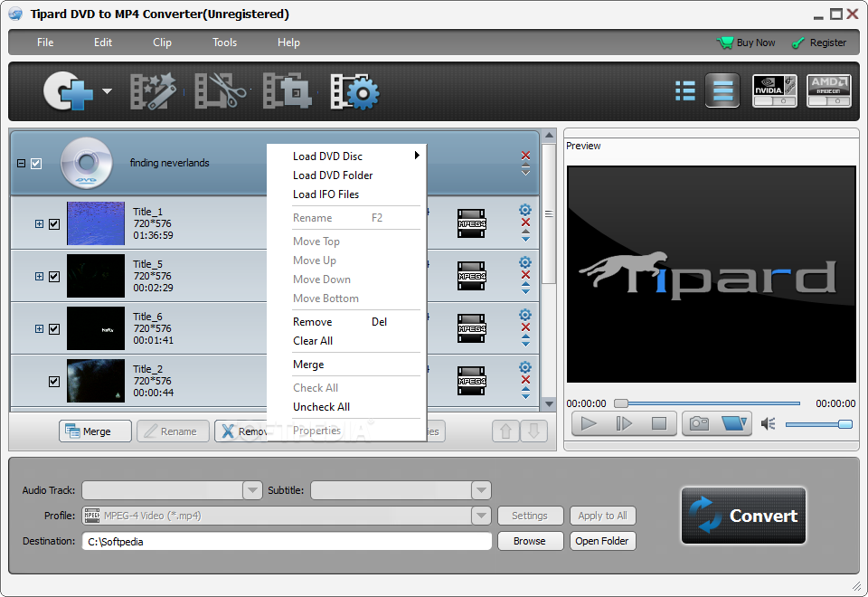Open settings gear for Title_6

[x=525, y=315]
